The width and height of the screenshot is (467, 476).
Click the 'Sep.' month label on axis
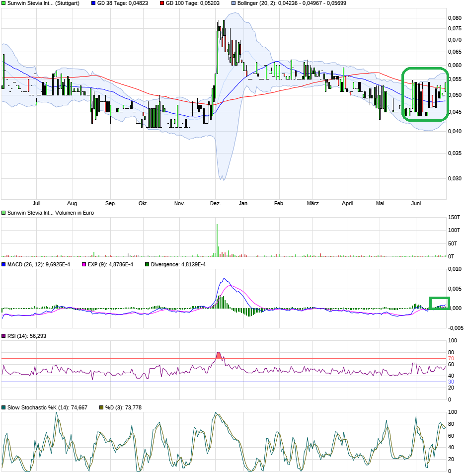(110, 203)
